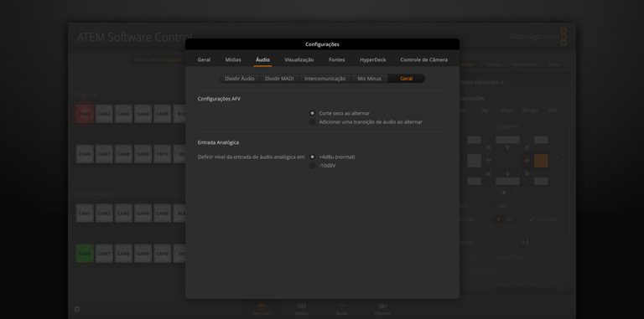Screen dimensions: 644x319
Task: Open the Media Player 1 dropdown
Action: pos(525,257)
